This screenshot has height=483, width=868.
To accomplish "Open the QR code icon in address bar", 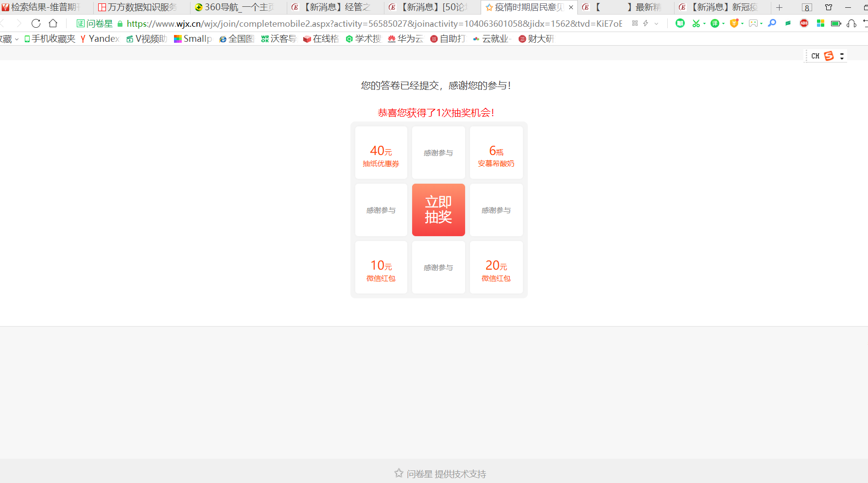I will pyautogui.click(x=635, y=23).
